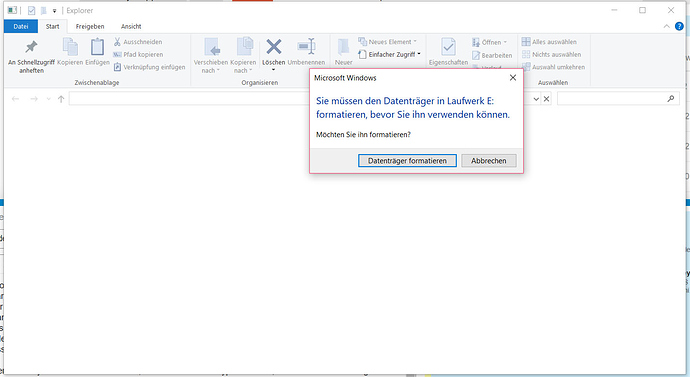Click Verknüpfung einfügen
The width and height of the screenshot is (690, 377).
149,67
